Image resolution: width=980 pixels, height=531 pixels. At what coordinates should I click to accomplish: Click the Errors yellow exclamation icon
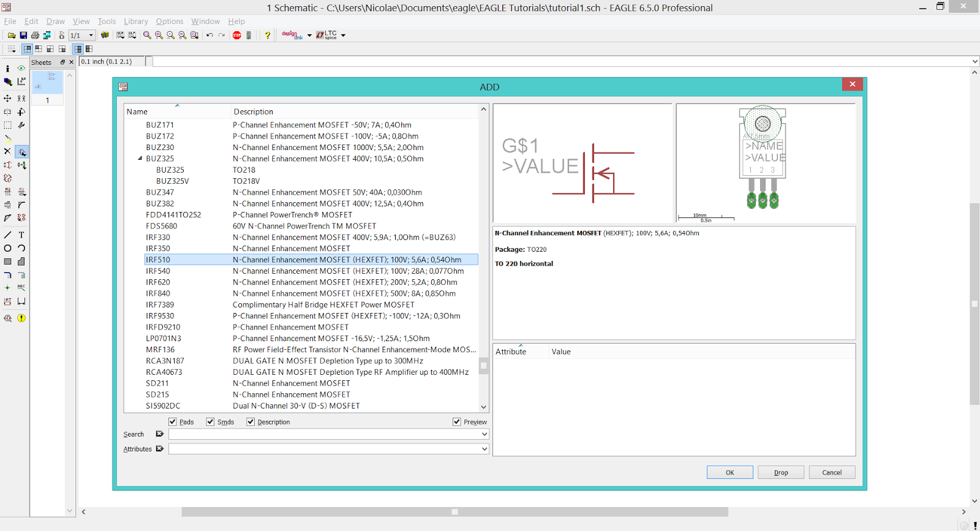pos(21,318)
